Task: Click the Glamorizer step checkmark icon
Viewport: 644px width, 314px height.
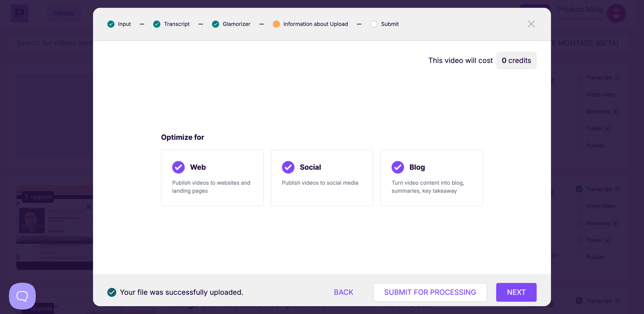Action: click(x=215, y=24)
